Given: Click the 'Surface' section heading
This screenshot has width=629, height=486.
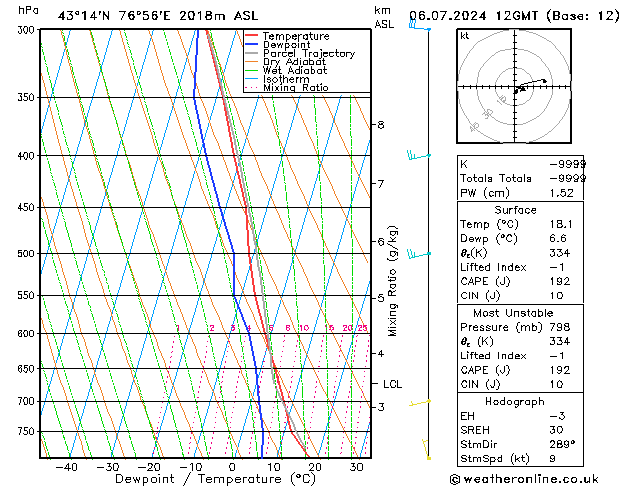Looking at the screenshot, I should [x=515, y=210].
